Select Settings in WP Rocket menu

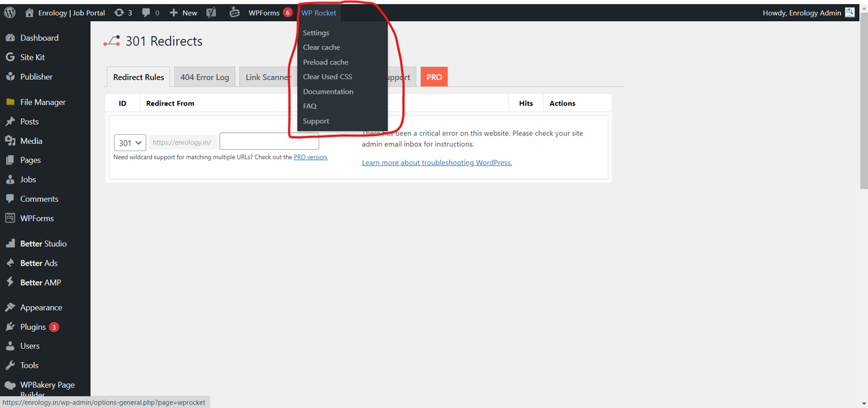coord(316,33)
